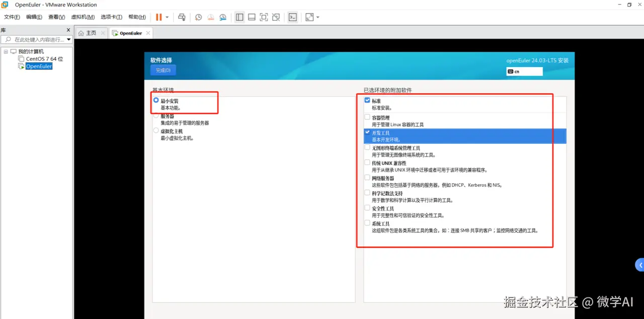
Task: Click the stretch guest display icon
Action: point(309,17)
